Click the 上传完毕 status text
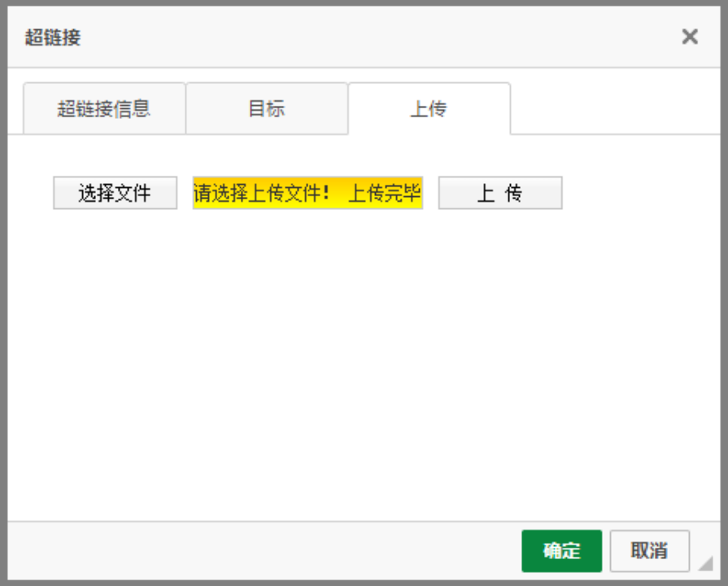 [x=385, y=194]
